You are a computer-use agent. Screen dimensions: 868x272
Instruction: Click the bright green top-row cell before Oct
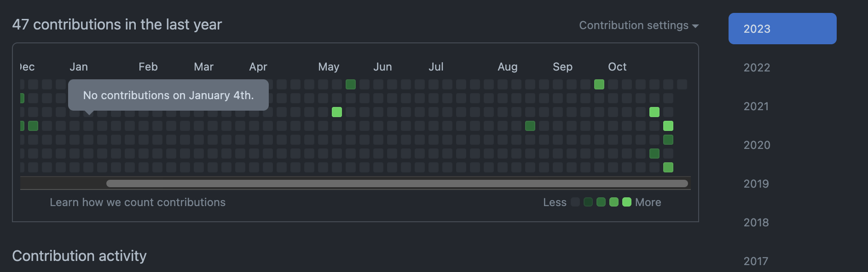tap(599, 84)
